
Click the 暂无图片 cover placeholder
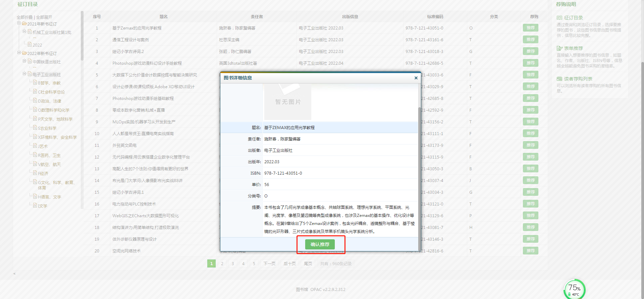288,102
